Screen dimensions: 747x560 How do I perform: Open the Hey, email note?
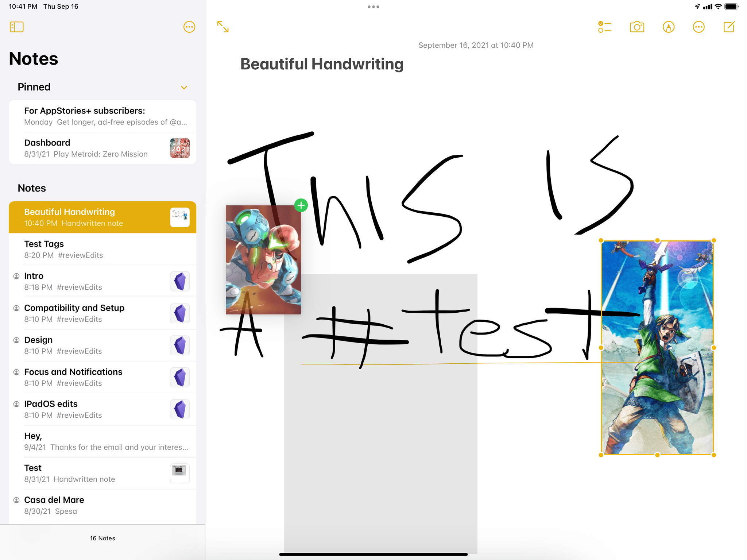pyautogui.click(x=102, y=441)
